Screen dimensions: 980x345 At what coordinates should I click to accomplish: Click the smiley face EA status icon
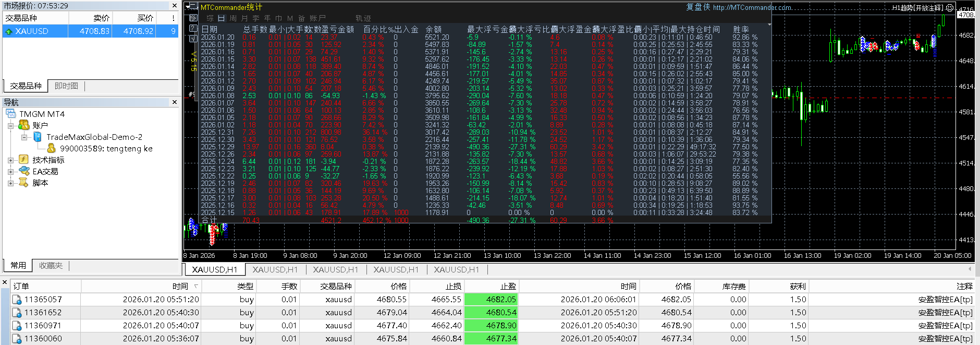[950, 8]
